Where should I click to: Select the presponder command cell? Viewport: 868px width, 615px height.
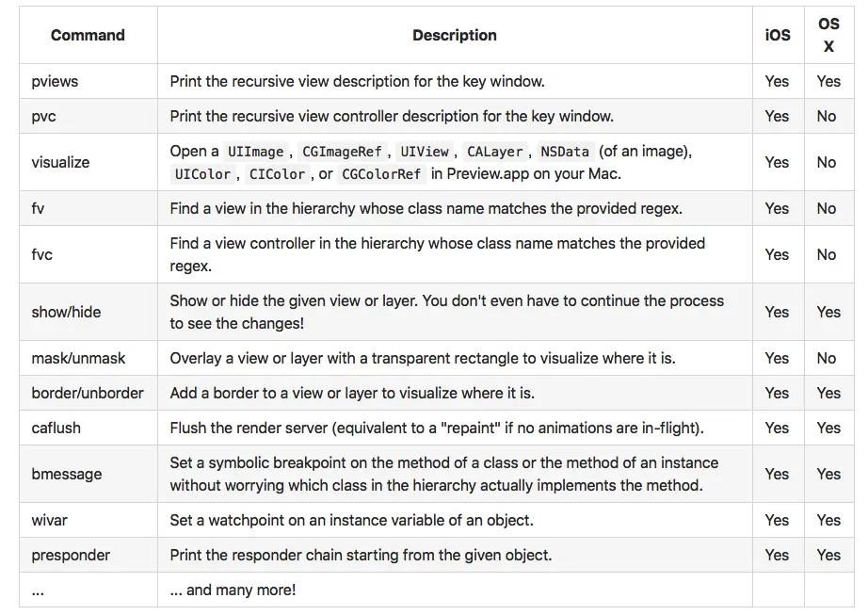pyautogui.click(x=71, y=555)
